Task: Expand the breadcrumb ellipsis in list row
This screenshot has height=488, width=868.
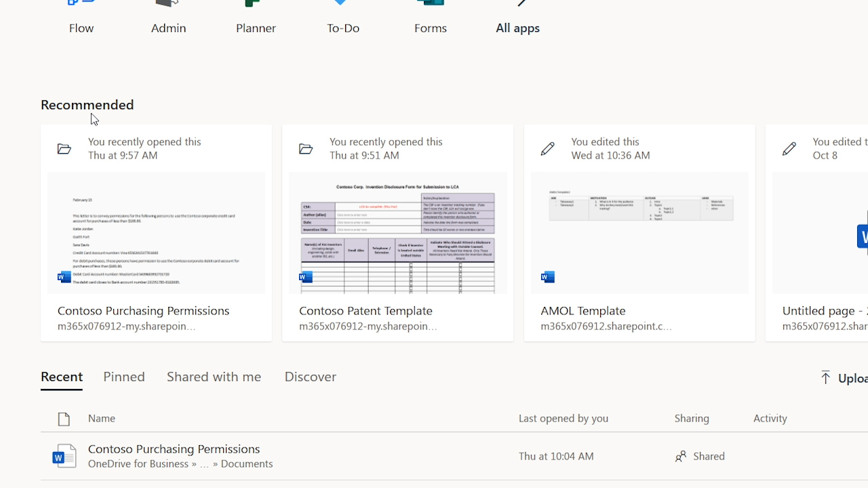Action: tap(204, 464)
